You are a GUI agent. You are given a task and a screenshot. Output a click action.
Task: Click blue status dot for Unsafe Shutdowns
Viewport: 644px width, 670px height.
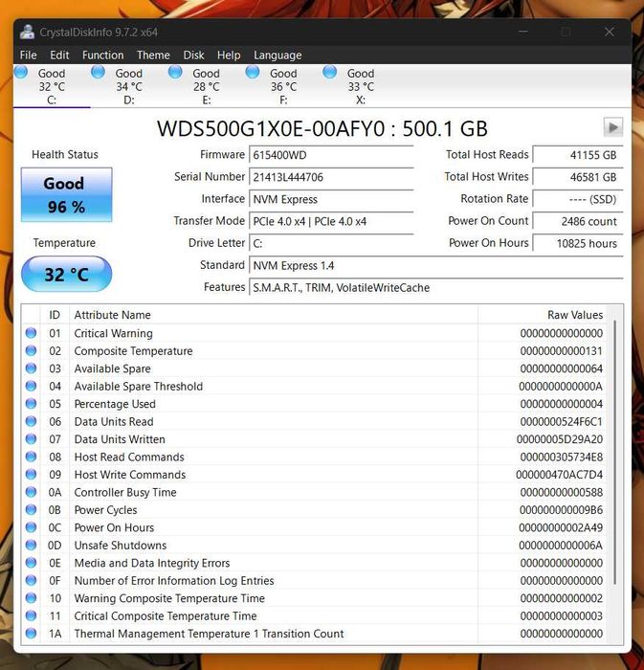coord(31,545)
